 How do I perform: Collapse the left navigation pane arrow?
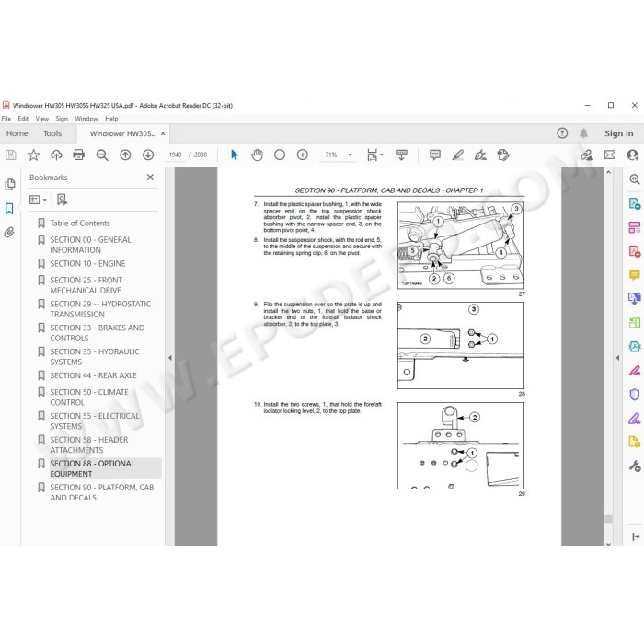[169, 357]
